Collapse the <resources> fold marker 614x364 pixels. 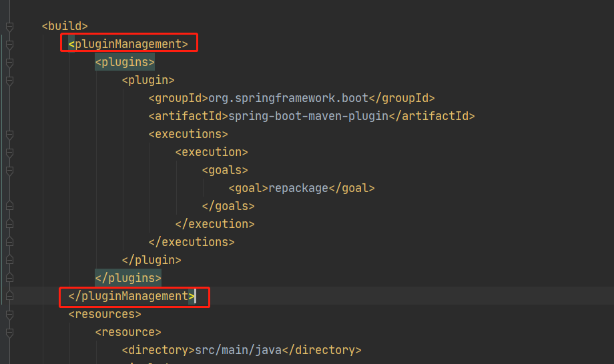[9, 314]
